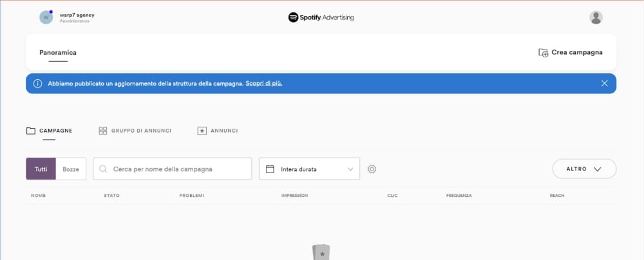The height and width of the screenshot is (260, 644).
Task: Open table column settings gear
Action: pos(372,169)
